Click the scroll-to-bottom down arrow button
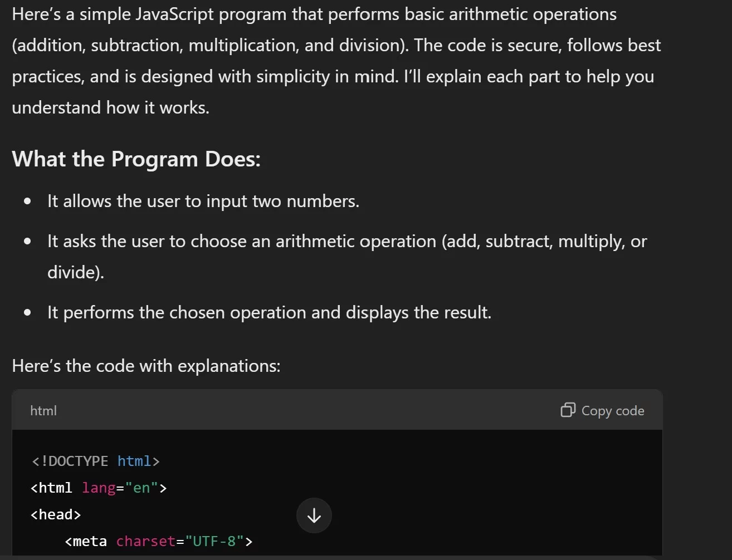 [314, 515]
